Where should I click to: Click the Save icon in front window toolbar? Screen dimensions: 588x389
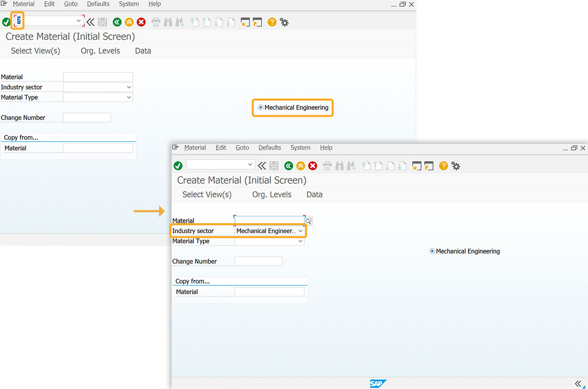tap(274, 166)
